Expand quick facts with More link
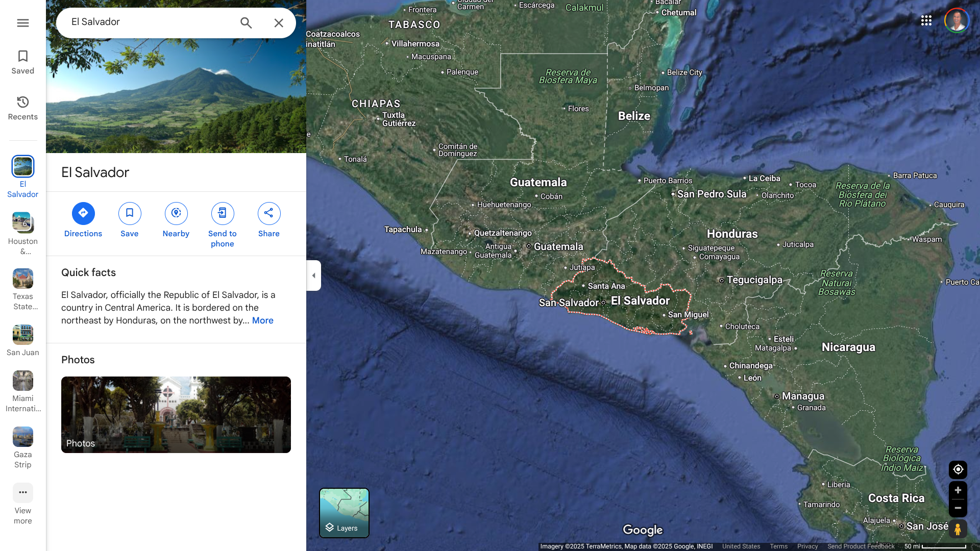 262,320
